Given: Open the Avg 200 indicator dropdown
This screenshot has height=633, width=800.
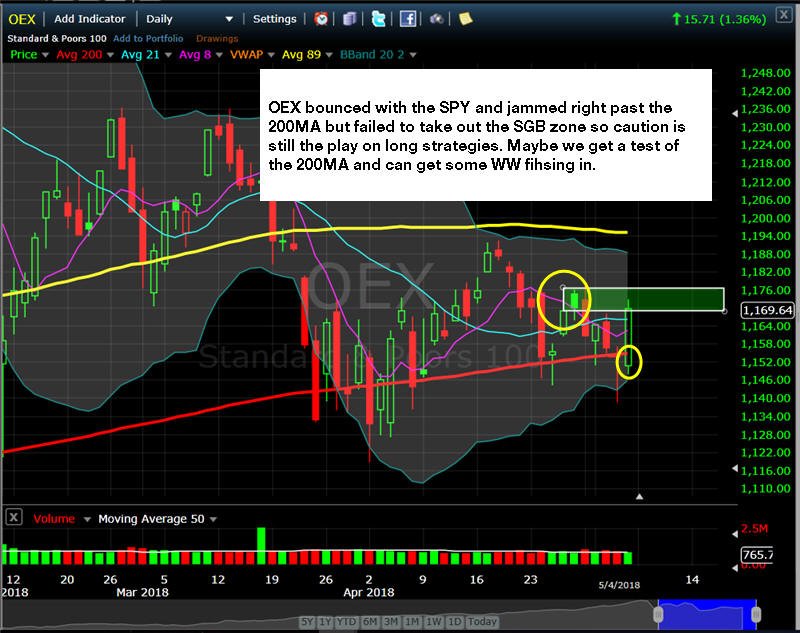Looking at the screenshot, I should tap(110, 55).
